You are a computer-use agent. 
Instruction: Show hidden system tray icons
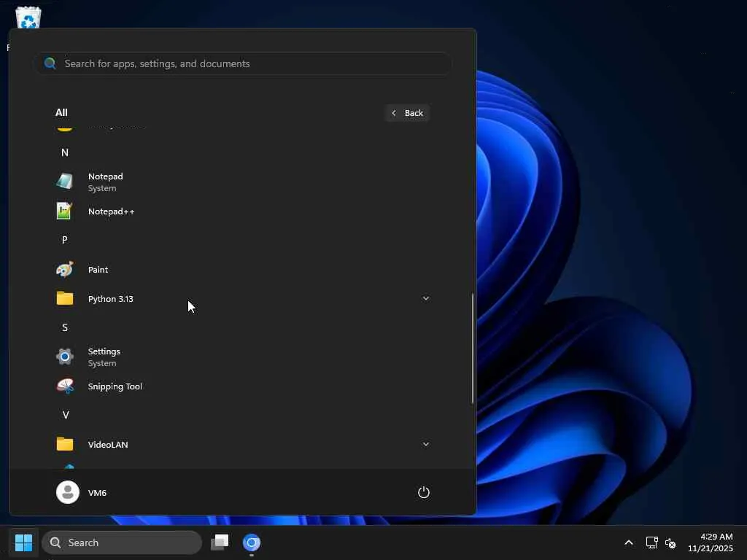629,542
